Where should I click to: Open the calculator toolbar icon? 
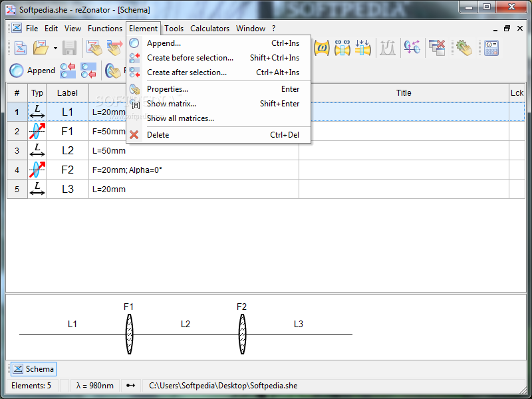491,48
